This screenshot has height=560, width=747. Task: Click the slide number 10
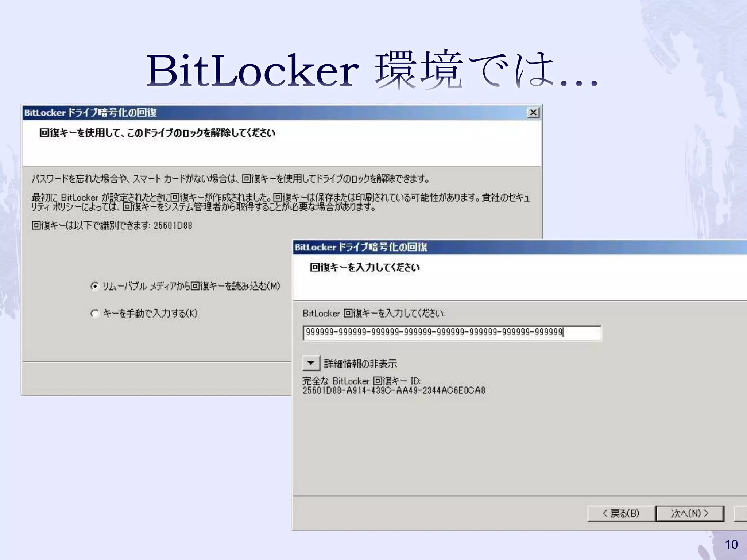click(x=731, y=544)
